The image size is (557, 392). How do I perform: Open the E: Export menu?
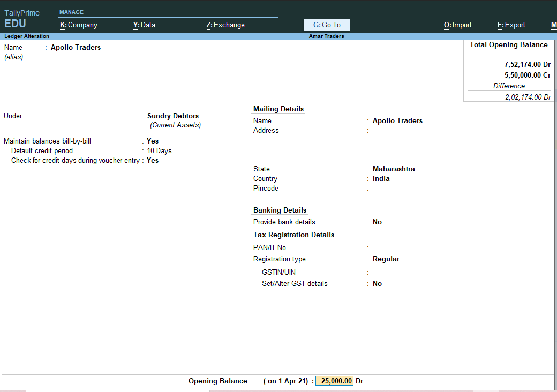(511, 25)
